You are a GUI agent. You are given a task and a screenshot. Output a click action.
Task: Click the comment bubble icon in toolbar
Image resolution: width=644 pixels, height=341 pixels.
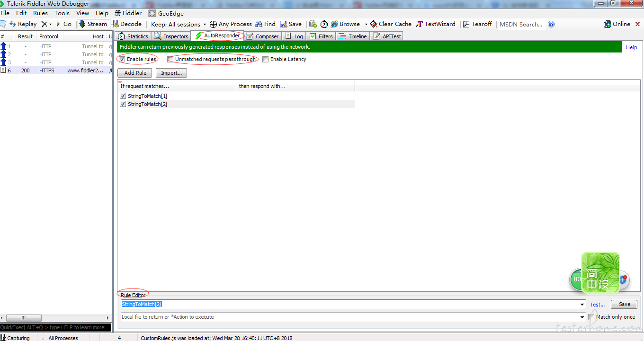(2, 24)
